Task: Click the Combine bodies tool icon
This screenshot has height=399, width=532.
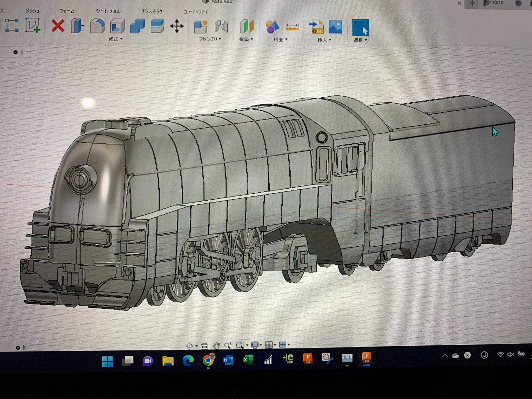Action: point(137,26)
